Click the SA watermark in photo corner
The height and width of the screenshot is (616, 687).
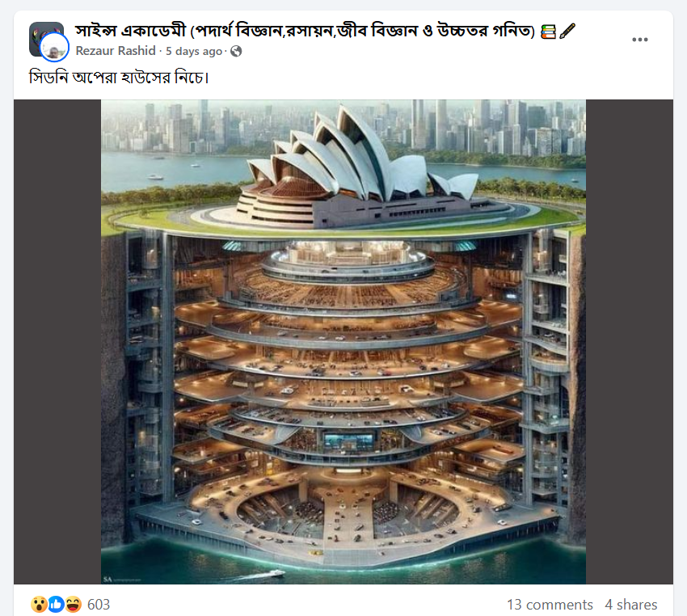point(108,579)
